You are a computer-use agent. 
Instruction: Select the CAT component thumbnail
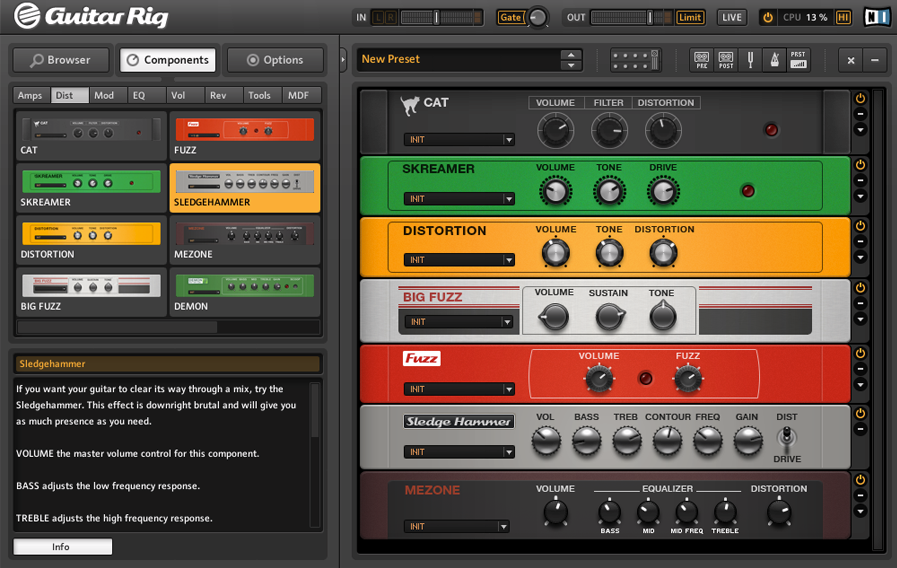(x=91, y=136)
